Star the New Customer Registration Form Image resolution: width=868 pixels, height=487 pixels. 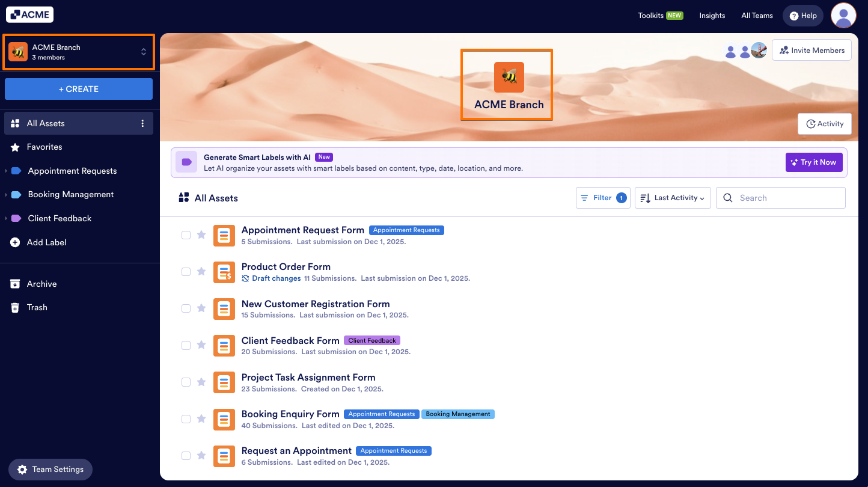tap(201, 308)
